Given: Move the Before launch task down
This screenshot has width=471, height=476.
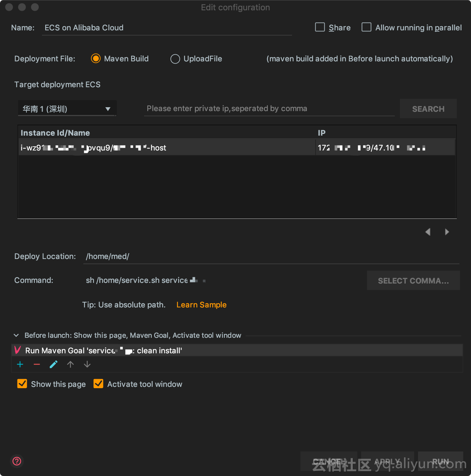Looking at the screenshot, I should coord(87,364).
